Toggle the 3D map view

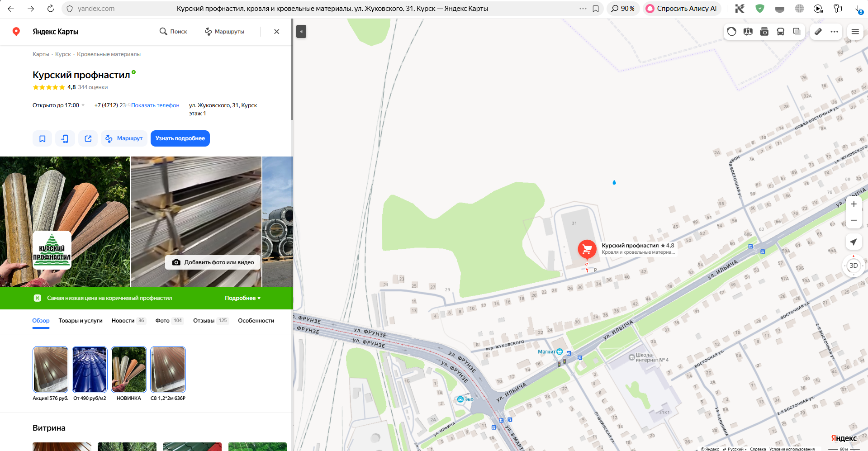click(x=854, y=266)
